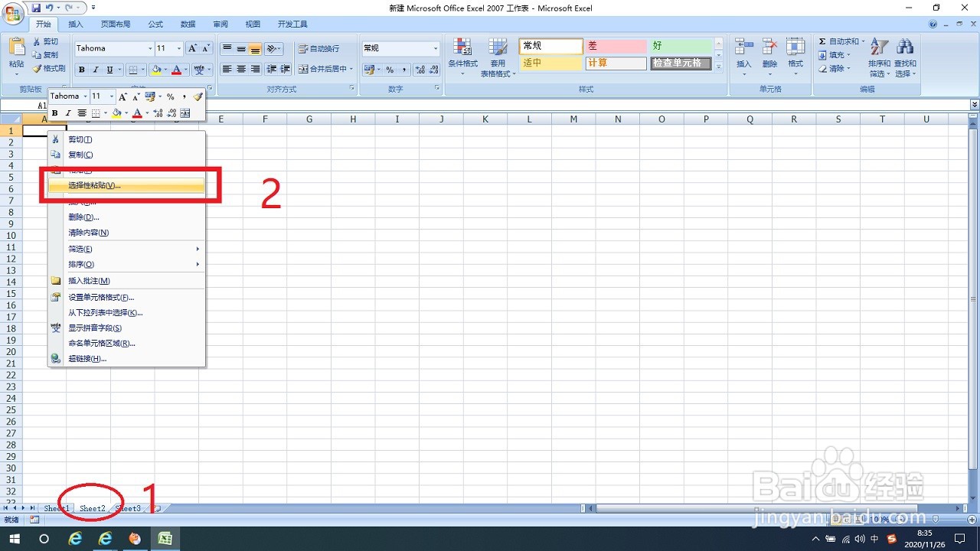This screenshot has width=980, height=551.
Task: Click font color A button in ribbon
Action: pyautogui.click(x=176, y=70)
